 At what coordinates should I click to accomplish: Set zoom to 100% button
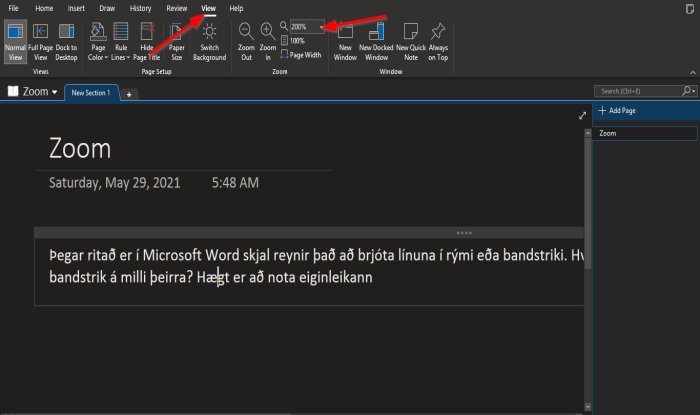point(296,41)
